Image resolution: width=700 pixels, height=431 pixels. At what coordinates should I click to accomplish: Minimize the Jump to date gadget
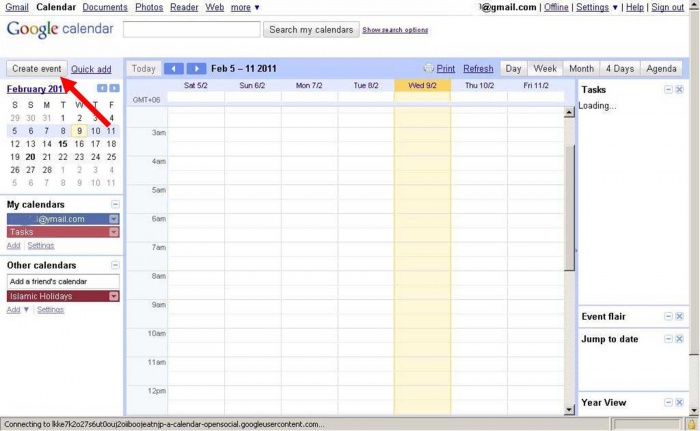point(668,339)
